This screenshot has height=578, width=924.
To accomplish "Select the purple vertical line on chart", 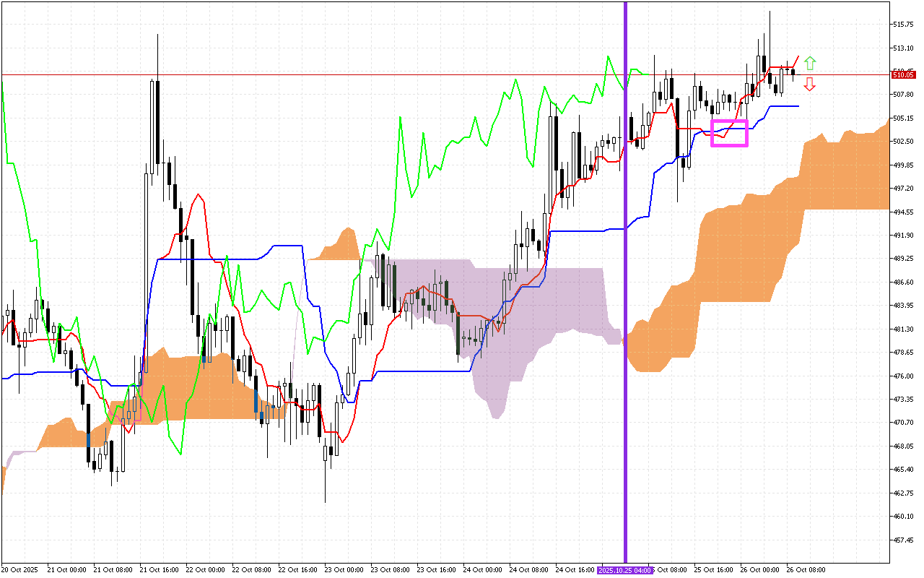I will pyautogui.click(x=625, y=289).
